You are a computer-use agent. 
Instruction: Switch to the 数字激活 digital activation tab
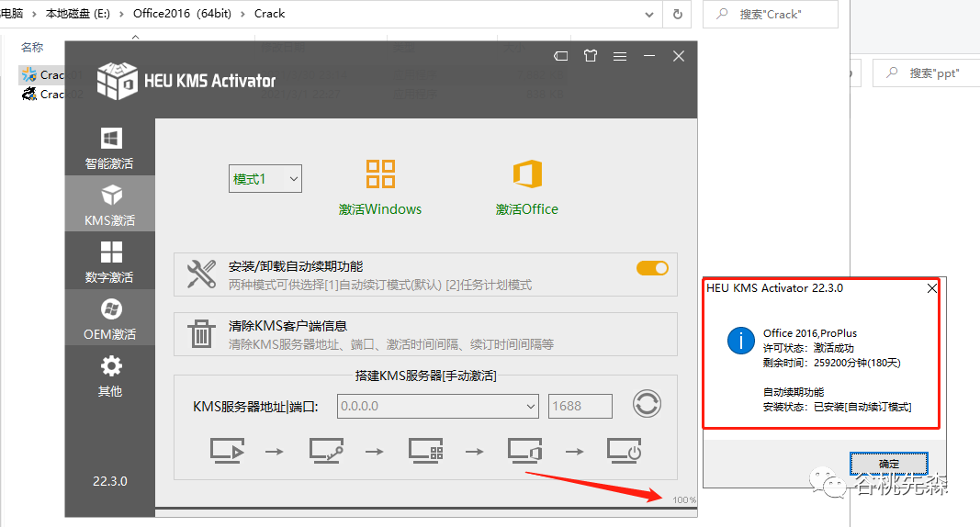109,262
